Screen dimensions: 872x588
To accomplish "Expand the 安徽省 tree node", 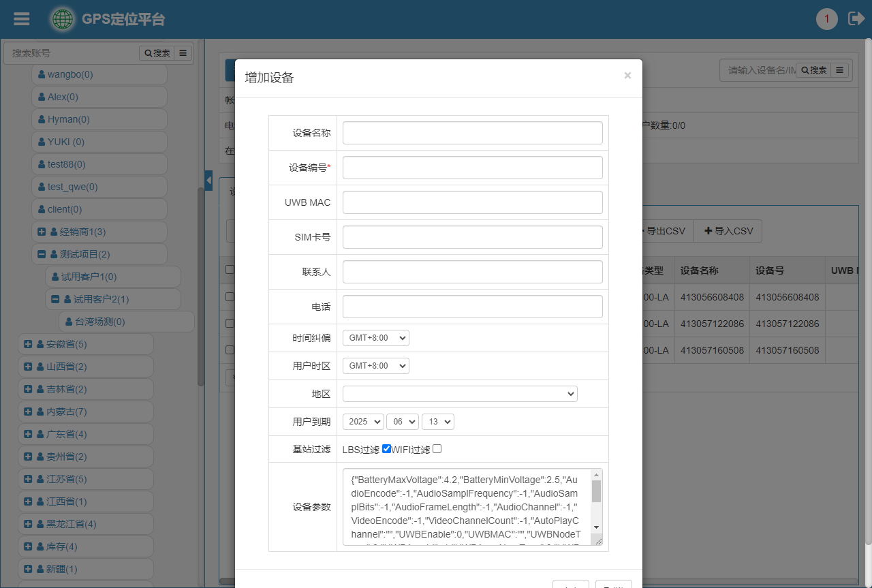I will [28, 344].
